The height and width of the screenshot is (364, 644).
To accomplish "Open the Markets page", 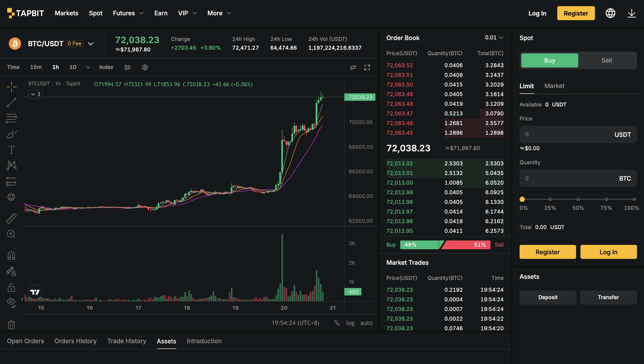I will [67, 13].
